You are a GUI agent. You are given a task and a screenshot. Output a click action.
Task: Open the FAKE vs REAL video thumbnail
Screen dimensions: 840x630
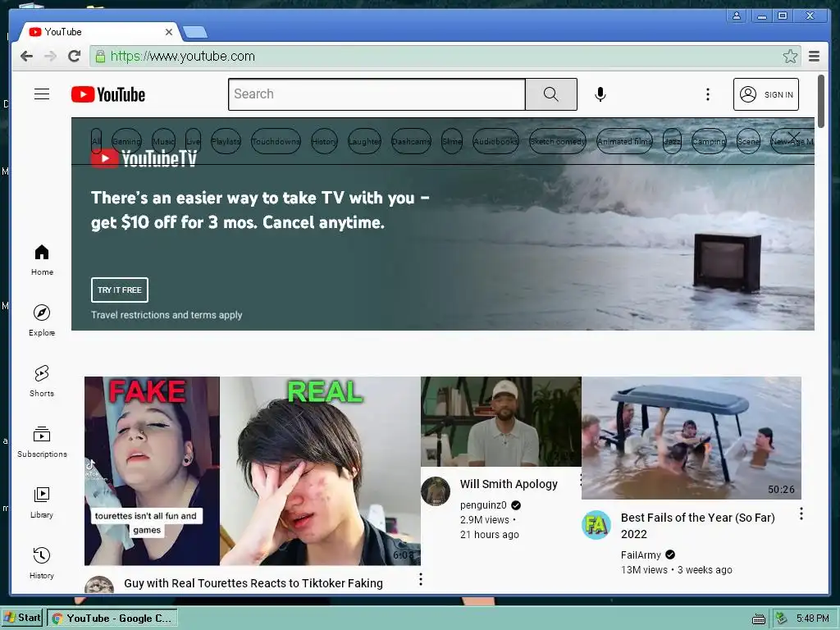pyautogui.click(x=253, y=471)
